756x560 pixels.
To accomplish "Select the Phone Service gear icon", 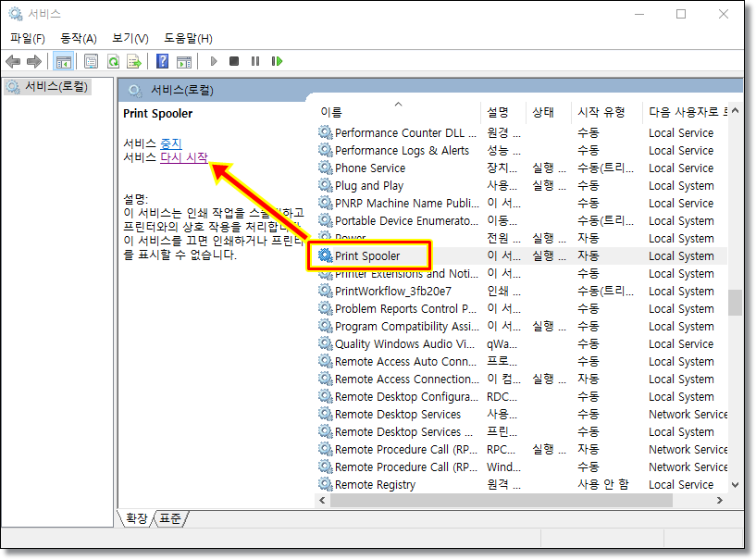I will pos(326,168).
